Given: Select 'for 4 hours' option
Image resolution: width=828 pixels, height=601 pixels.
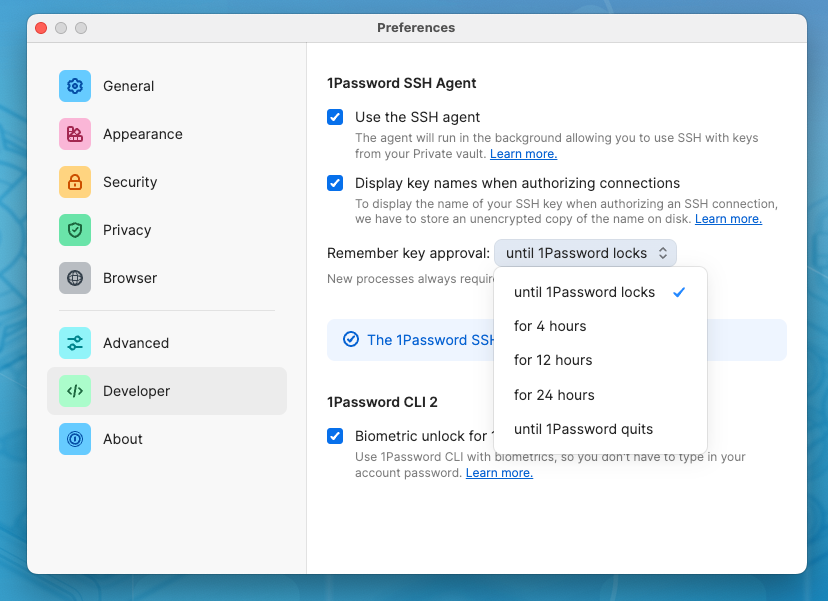Looking at the screenshot, I should (x=600, y=326).
